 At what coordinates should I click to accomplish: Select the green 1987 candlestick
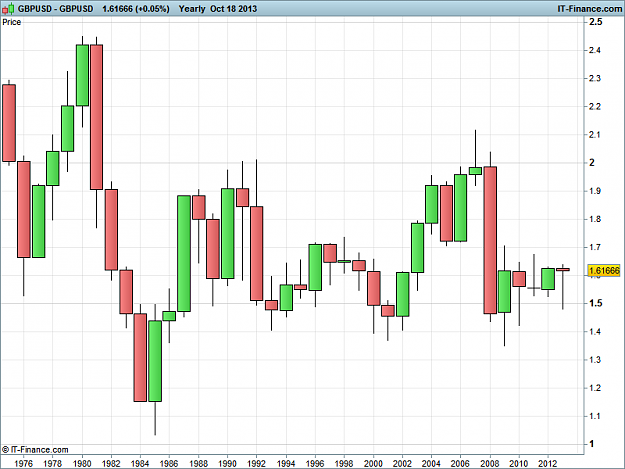[x=184, y=253]
